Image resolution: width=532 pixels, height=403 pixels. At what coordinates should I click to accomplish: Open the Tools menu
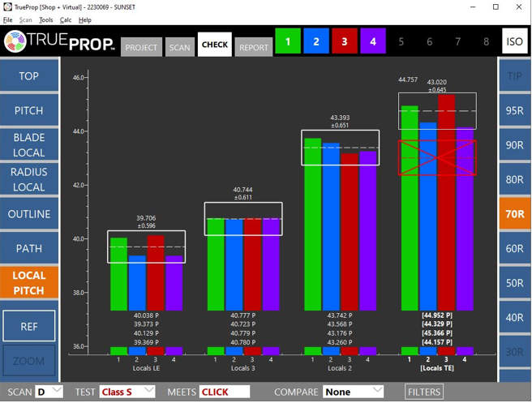coord(46,20)
